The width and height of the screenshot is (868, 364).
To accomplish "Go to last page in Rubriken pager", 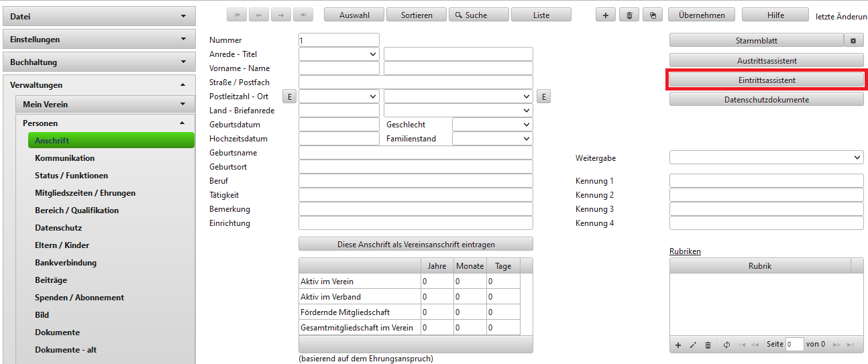I will tap(851, 345).
